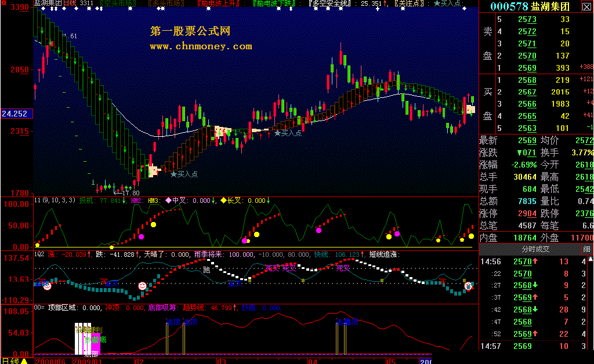Image resolution: width=594 pixels, height=364 pixels.
Task: Click sell level 5 price 2573
Action: [527, 19]
